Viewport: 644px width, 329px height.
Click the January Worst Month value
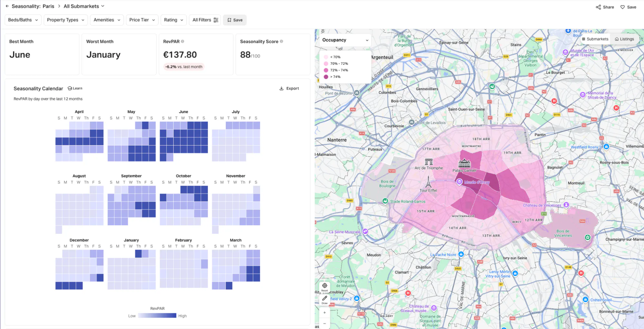pyautogui.click(x=103, y=55)
